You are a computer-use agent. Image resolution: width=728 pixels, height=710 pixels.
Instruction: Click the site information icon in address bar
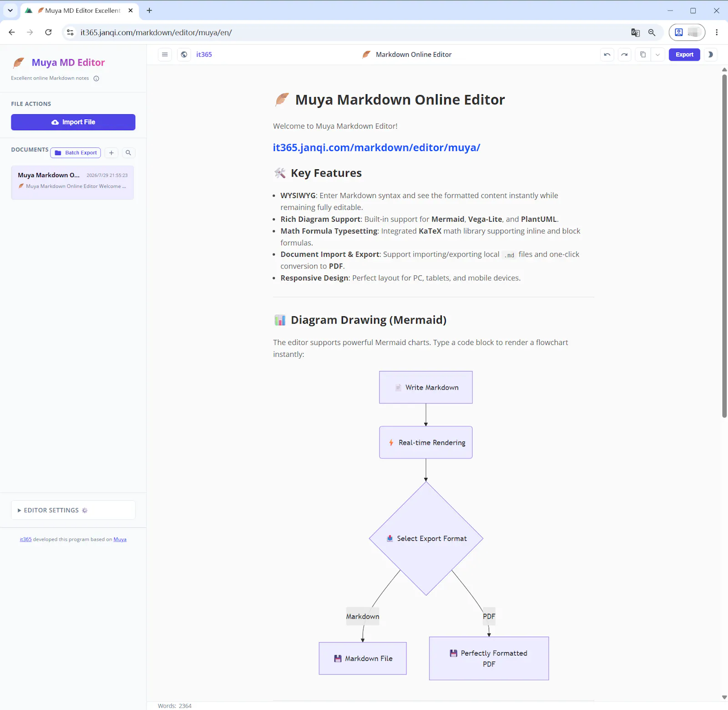pyautogui.click(x=70, y=32)
